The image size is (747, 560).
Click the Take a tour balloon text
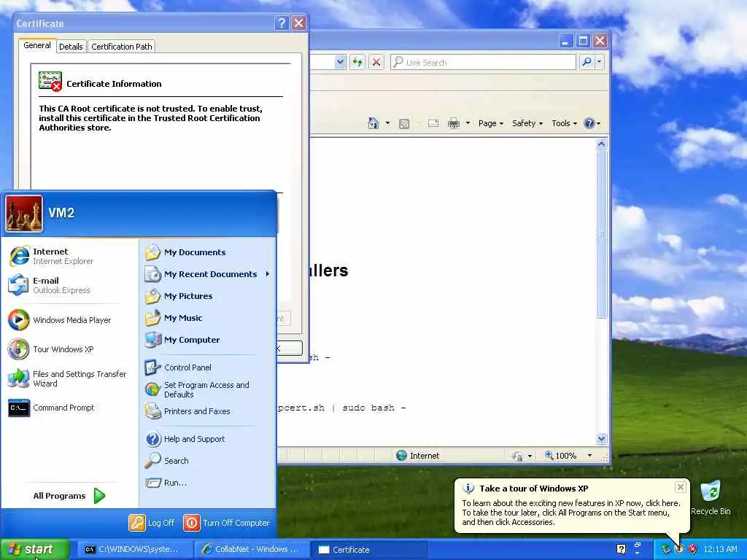tap(571, 513)
